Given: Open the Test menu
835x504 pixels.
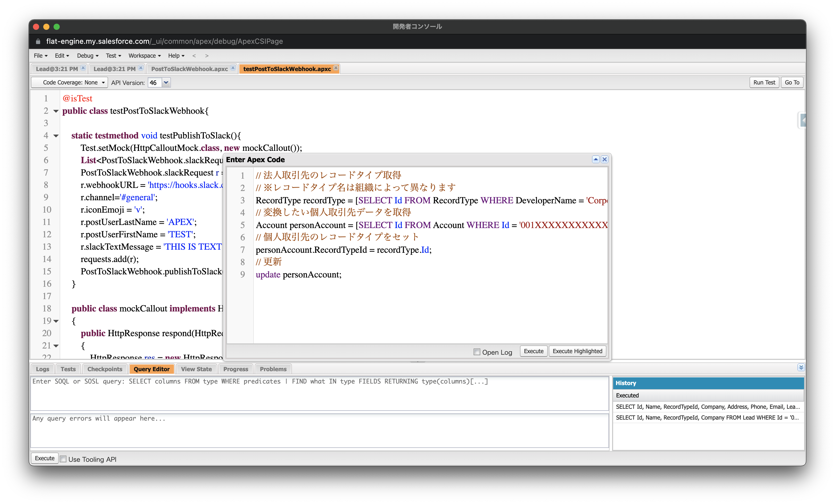Looking at the screenshot, I should coord(114,56).
